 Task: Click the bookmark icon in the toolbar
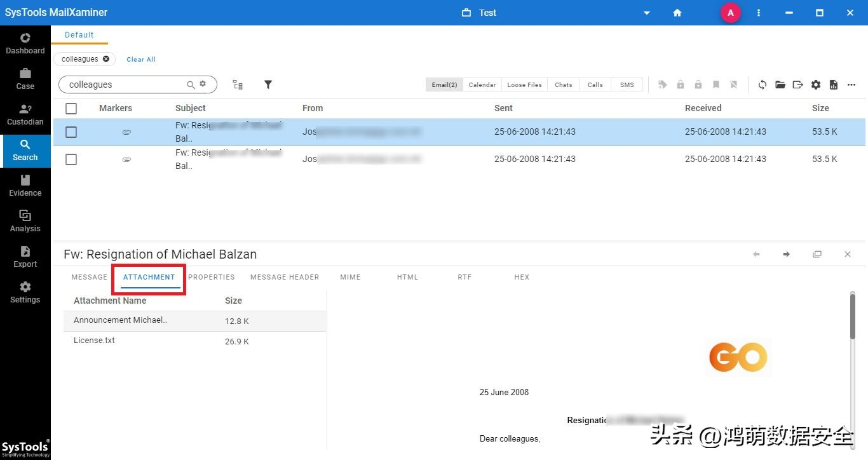coord(716,85)
